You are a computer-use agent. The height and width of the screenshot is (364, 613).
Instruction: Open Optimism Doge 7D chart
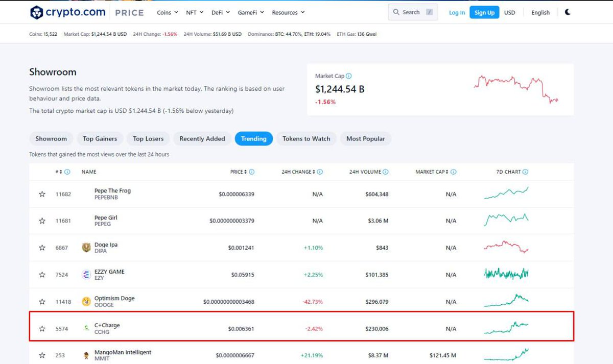click(506, 300)
